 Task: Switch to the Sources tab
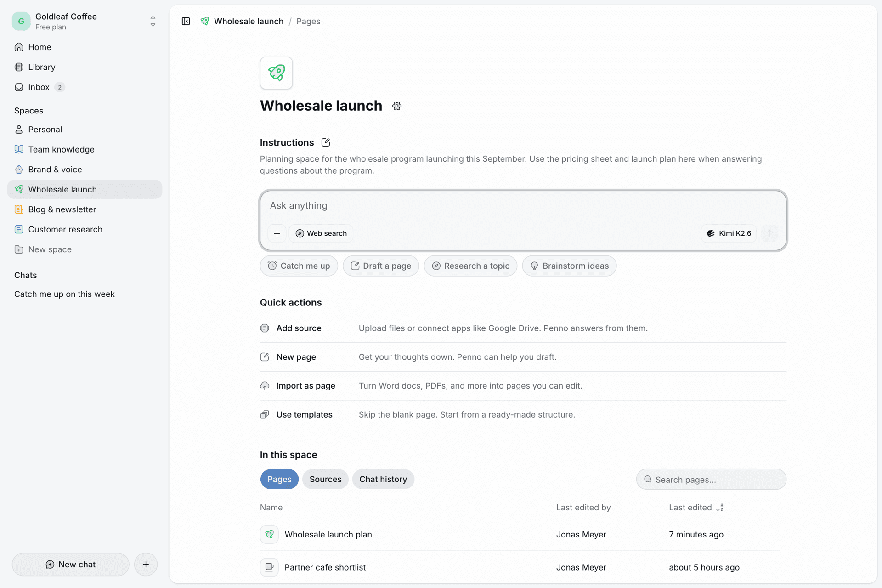pyautogui.click(x=325, y=479)
